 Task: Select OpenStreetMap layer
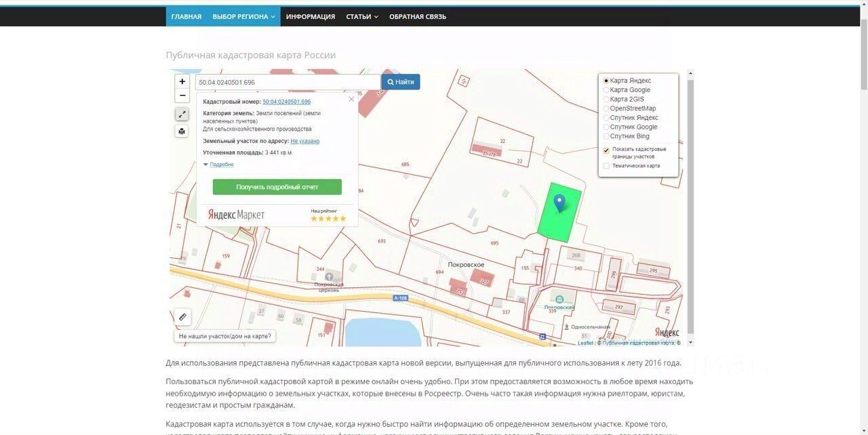606,108
